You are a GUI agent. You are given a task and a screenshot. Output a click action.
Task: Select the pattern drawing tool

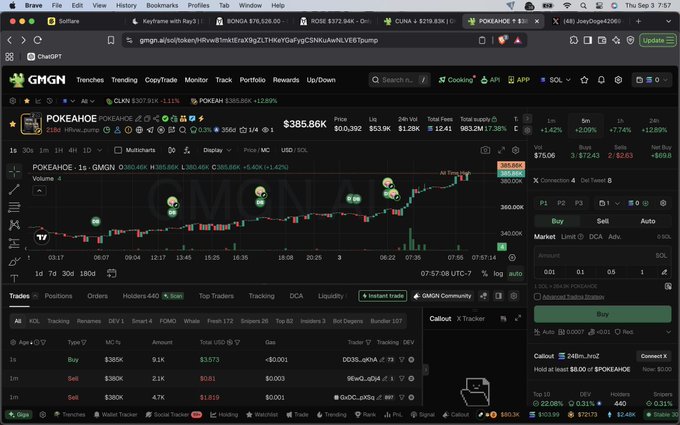[x=14, y=225]
